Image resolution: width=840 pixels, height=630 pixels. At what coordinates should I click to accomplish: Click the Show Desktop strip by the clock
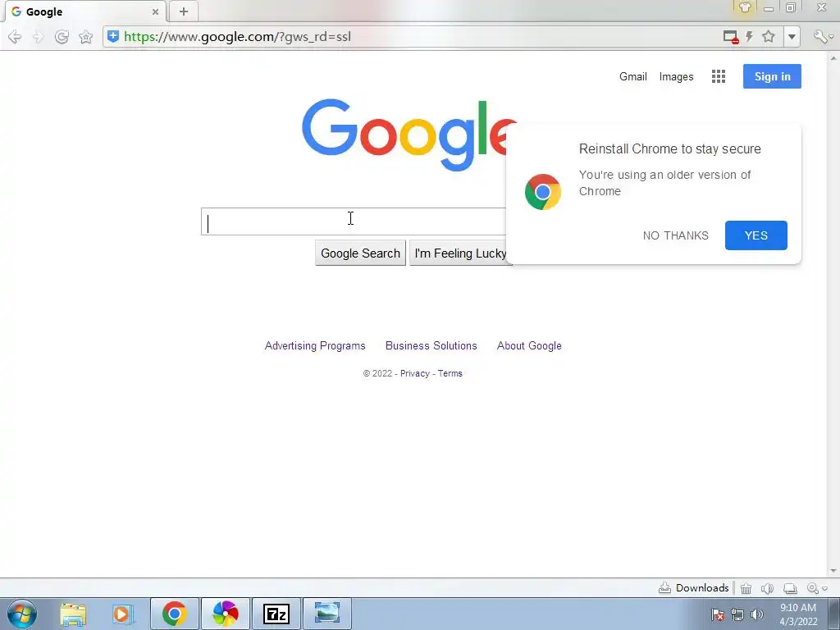point(834,614)
